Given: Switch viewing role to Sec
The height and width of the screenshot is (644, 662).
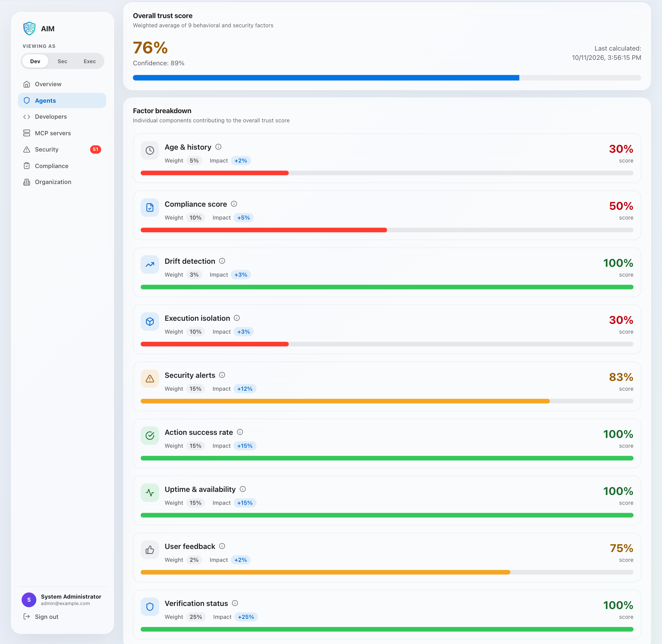Looking at the screenshot, I should click(x=63, y=61).
